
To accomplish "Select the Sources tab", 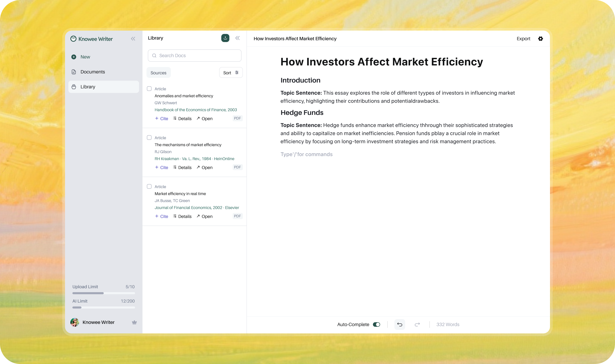I will pos(158,73).
